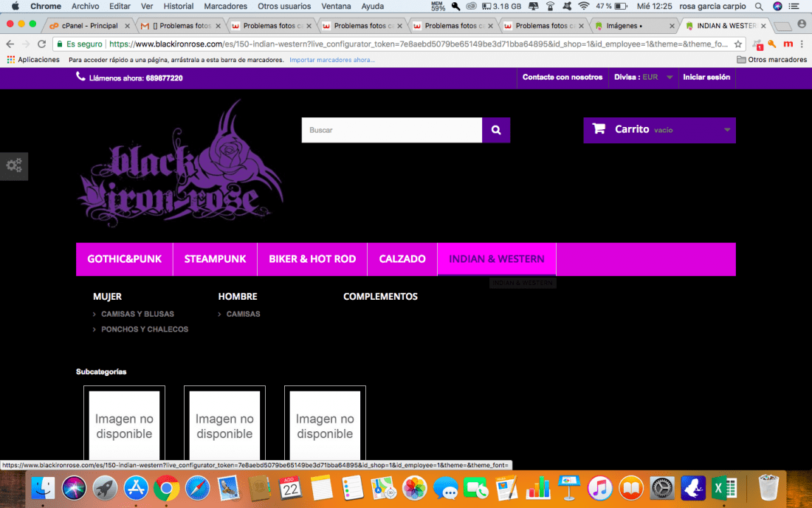This screenshot has width=812, height=508.
Task: Click Contacte con nosotros link
Action: coord(562,77)
